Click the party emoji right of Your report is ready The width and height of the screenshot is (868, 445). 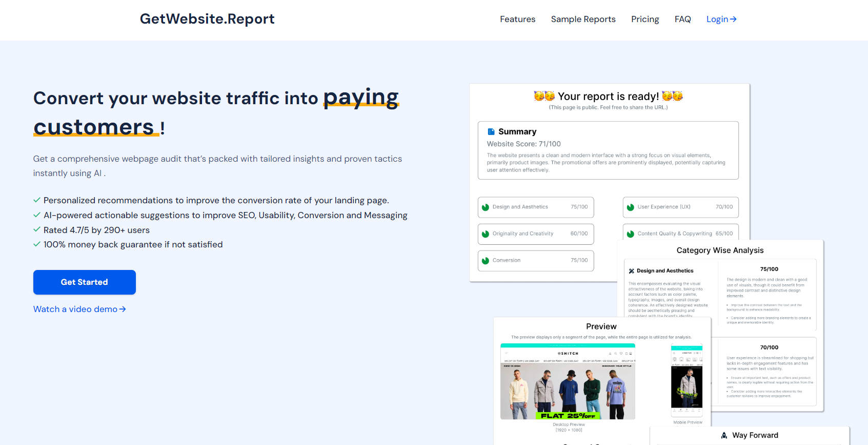pos(672,96)
